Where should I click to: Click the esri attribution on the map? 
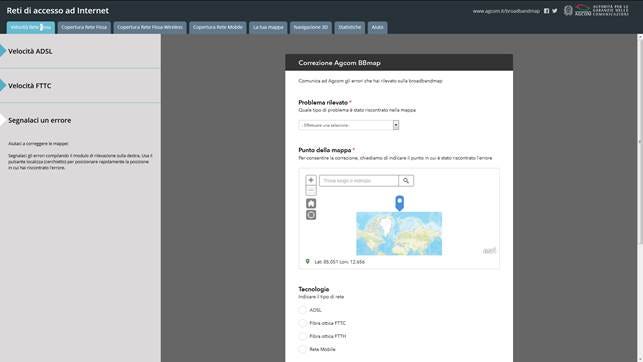(x=489, y=250)
